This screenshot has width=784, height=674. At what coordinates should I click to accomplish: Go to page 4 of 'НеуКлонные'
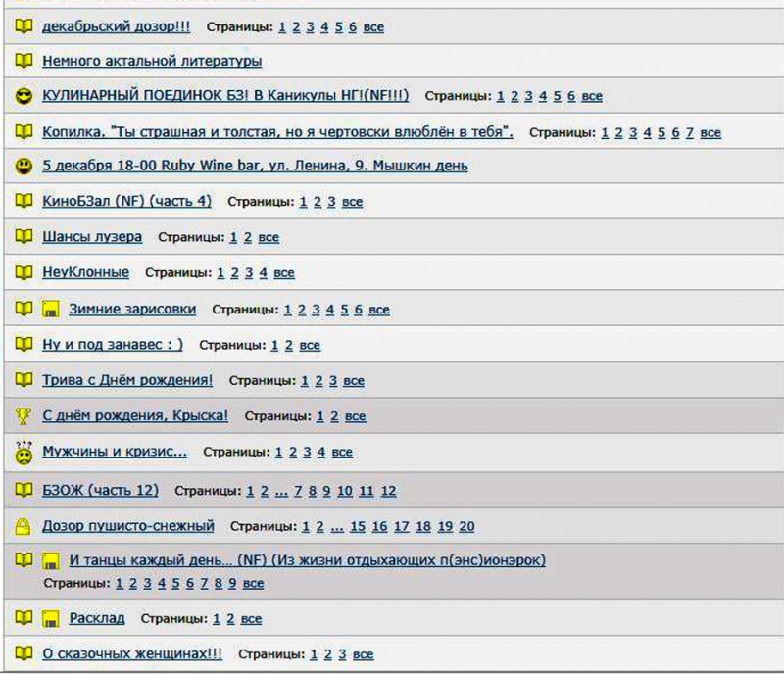(x=263, y=273)
